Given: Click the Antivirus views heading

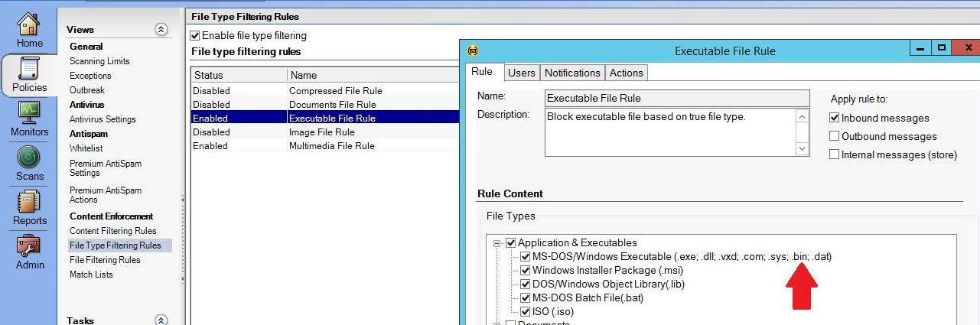Looking at the screenshot, I should 86,104.
